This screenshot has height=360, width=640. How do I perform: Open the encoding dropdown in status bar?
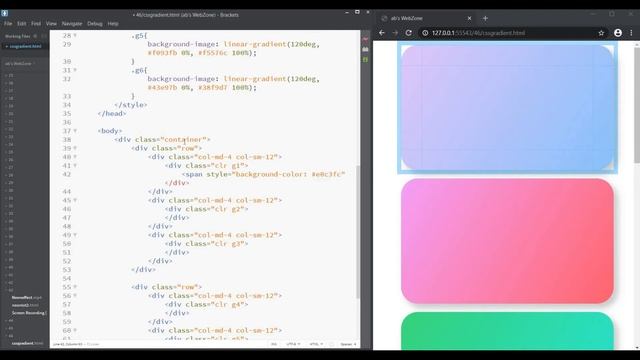(x=293, y=344)
